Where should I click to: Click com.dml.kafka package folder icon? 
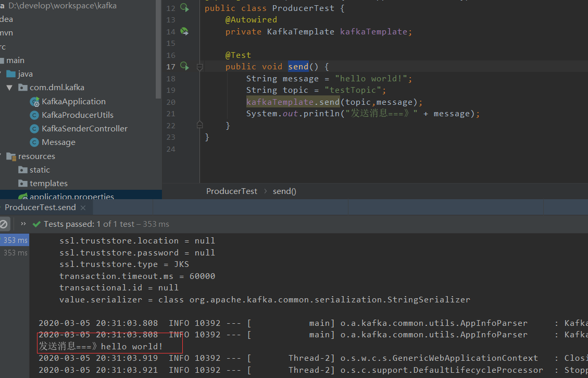pyautogui.click(x=23, y=88)
